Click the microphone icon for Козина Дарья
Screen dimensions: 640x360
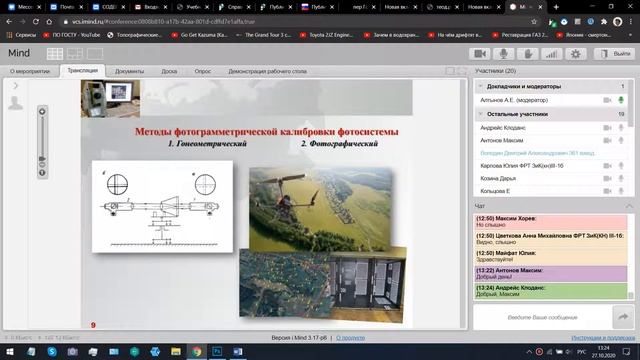pyautogui.click(x=621, y=178)
